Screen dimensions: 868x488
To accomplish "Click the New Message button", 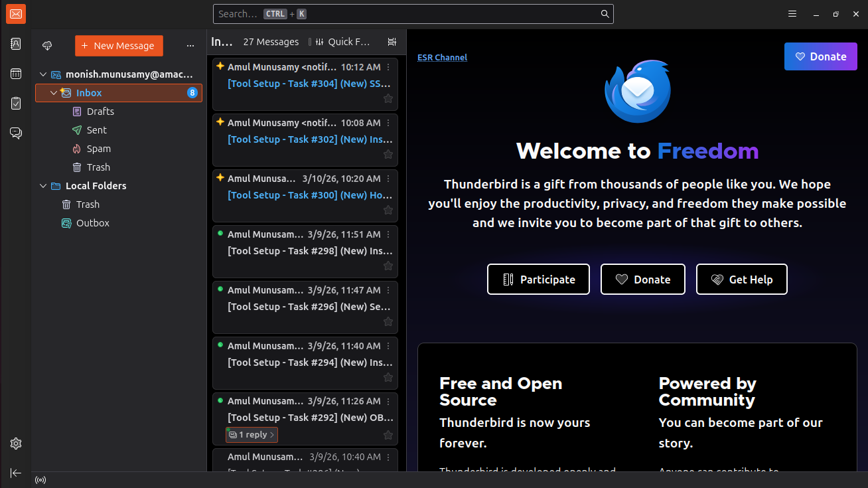I will coord(119,46).
